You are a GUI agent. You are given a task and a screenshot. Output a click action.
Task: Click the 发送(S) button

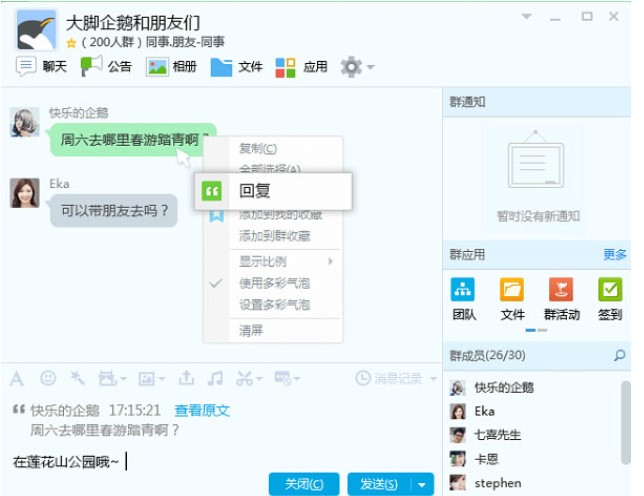point(379,484)
